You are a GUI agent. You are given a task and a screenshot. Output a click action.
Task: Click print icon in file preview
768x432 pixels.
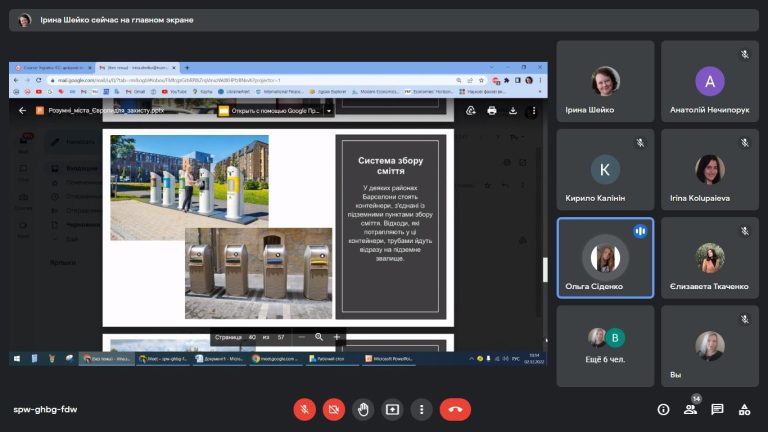click(x=492, y=111)
